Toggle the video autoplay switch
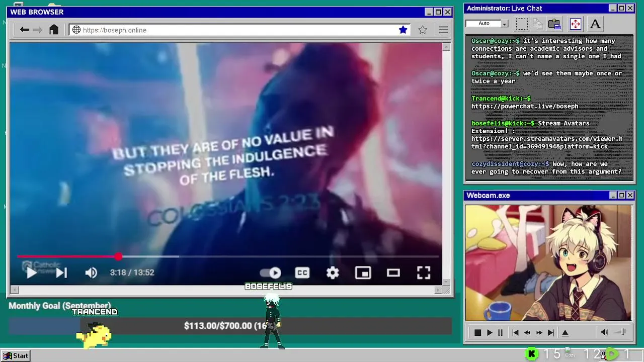644x362 pixels. point(271,273)
